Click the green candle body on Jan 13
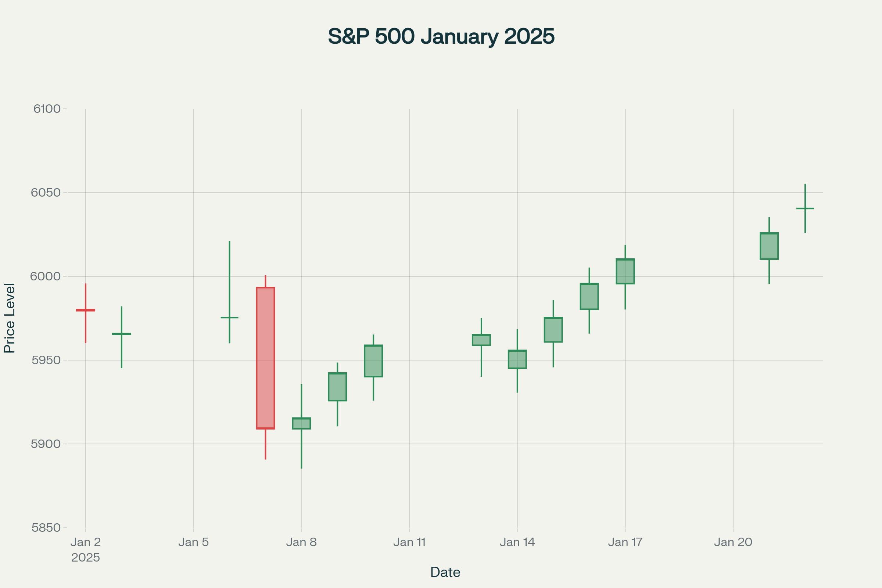882x588 pixels. [x=481, y=340]
